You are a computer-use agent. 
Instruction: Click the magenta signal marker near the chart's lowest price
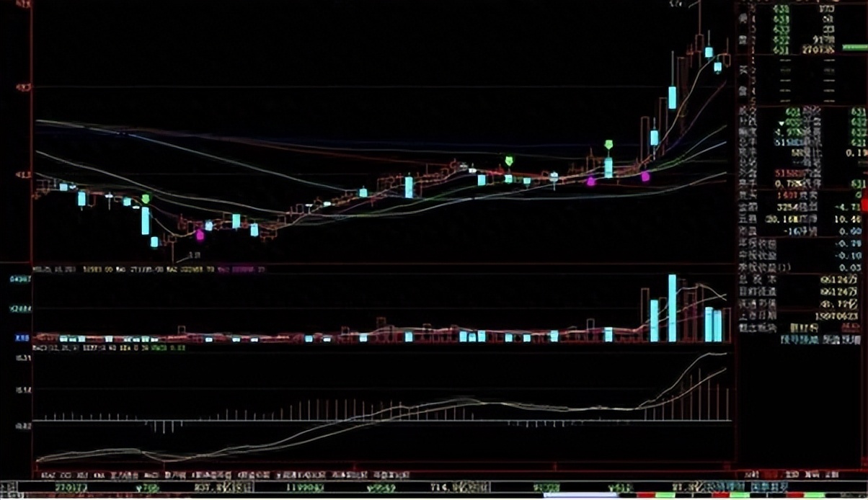200,234
